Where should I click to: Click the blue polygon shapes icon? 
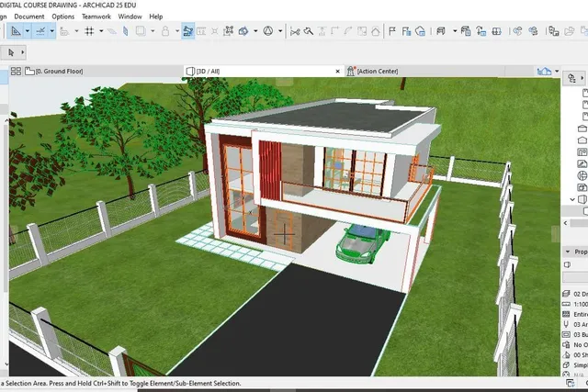(243, 31)
